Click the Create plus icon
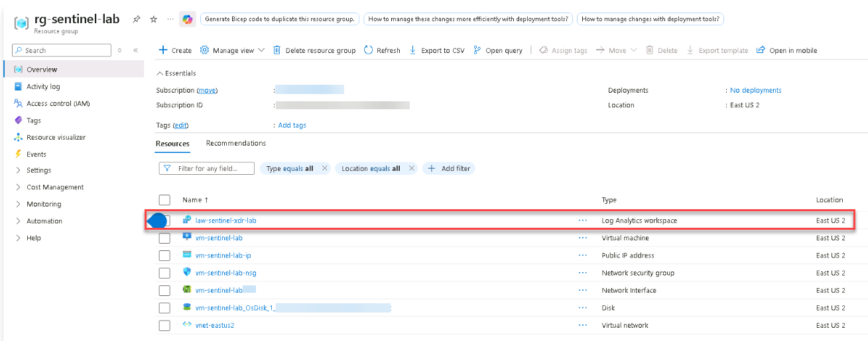This screenshot has width=868, height=341. [163, 50]
